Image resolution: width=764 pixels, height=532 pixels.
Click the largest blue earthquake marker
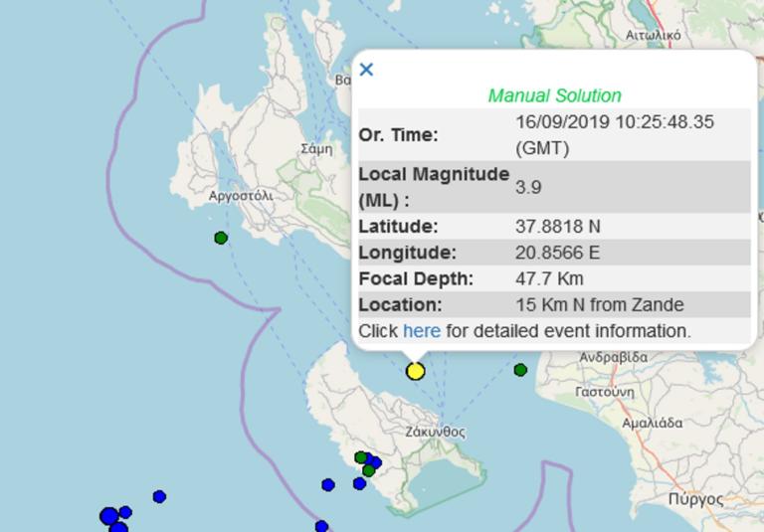click(x=109, y=516)
